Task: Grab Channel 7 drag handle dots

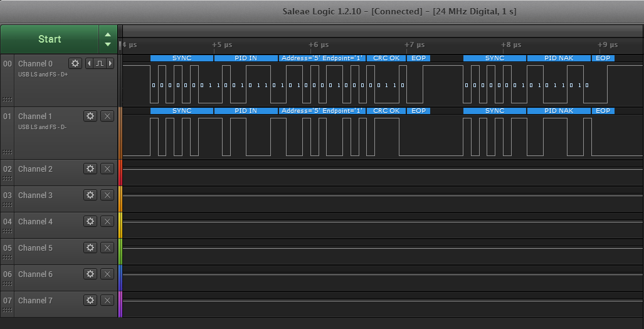Action: [8, 310]
